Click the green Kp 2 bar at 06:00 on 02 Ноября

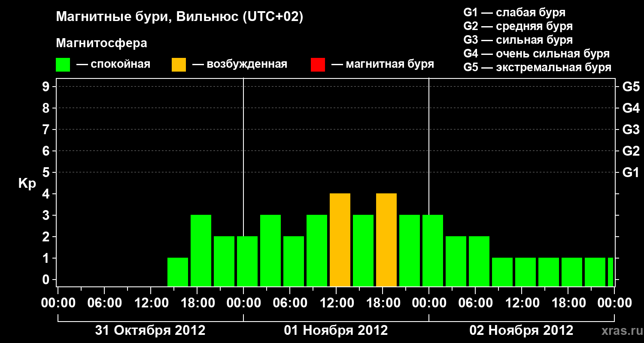click(x=479, y=262)
